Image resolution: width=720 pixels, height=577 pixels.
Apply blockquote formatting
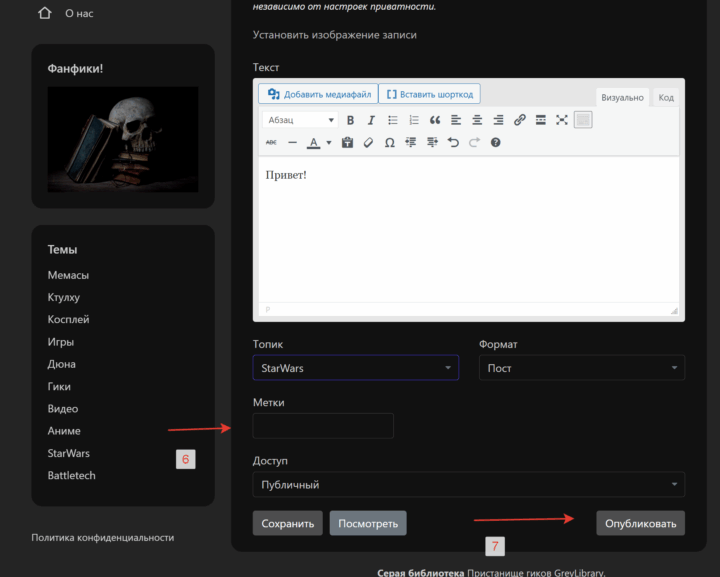[435, 120]
